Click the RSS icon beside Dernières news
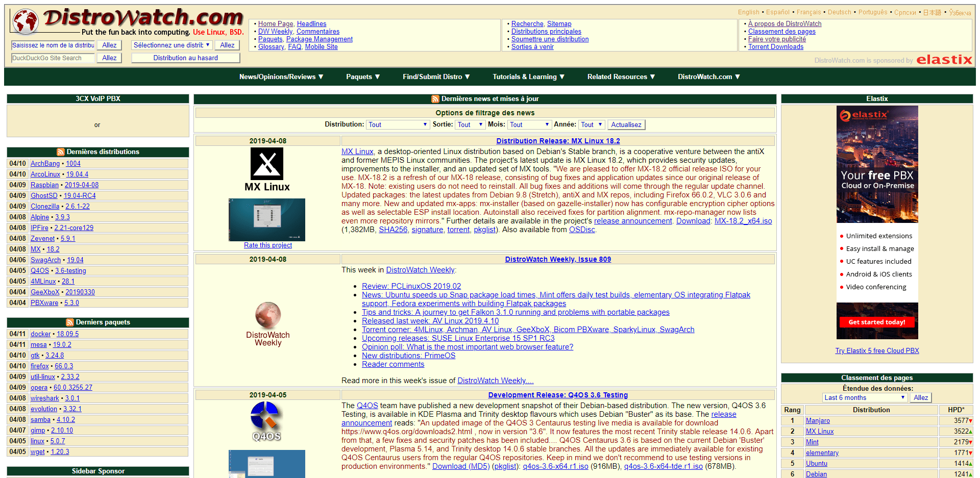 (x=435, y=99)
